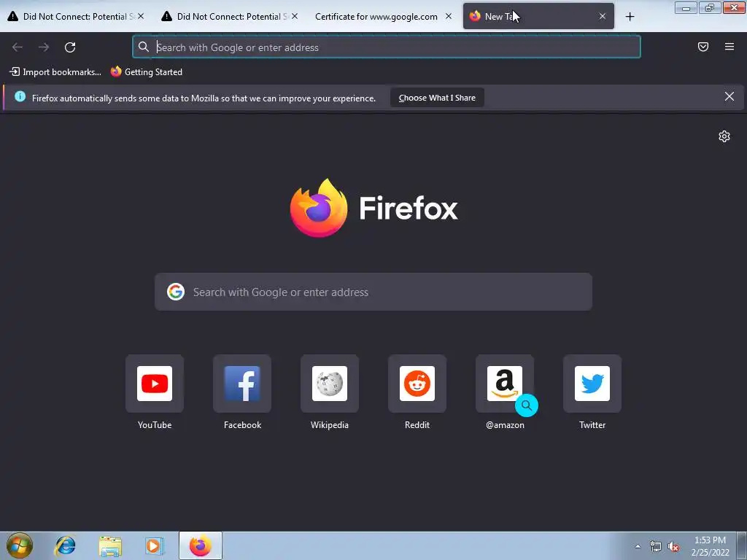The height and width of the screenshot is (560, 747).
Task: Restore down the Firefox window
Action: pyautogui.click(x=710, y=7)
